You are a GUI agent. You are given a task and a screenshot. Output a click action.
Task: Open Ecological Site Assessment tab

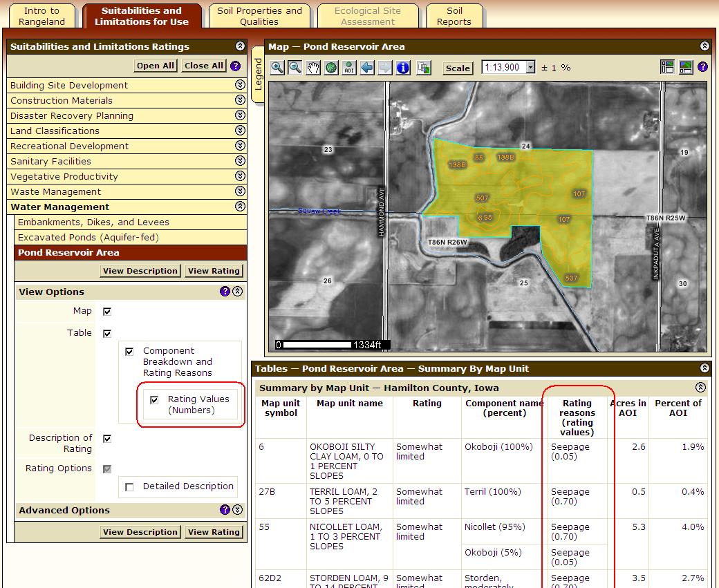click(x=368, y=16)
